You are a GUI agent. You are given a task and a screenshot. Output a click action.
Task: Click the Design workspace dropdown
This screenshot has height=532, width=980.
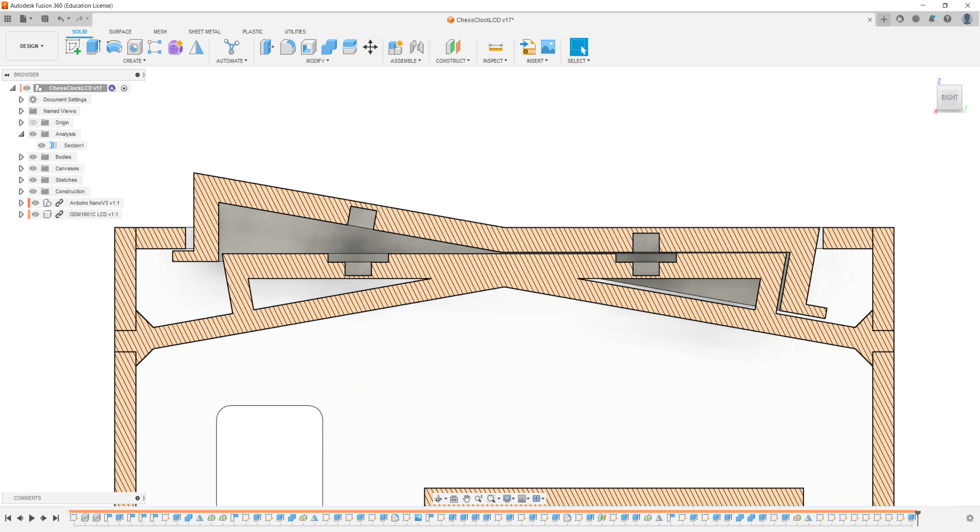click(x=31, y=45)
